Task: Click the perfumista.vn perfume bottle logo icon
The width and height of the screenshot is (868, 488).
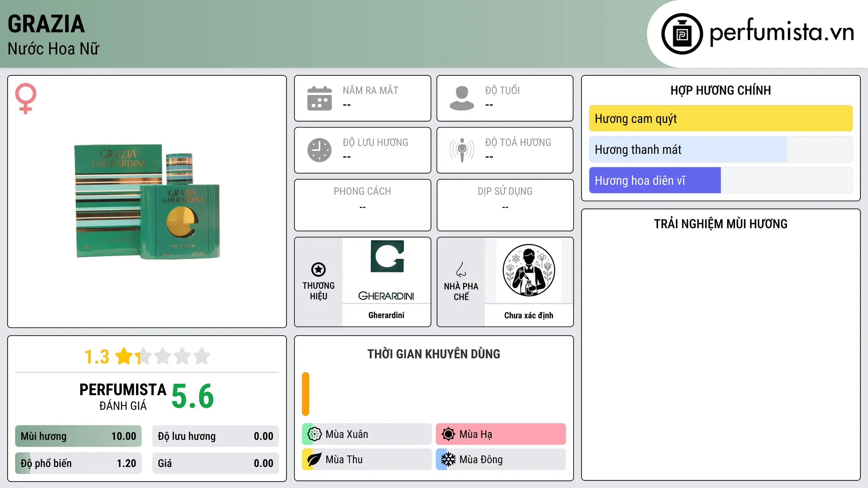Action: (x=682, y=34)
